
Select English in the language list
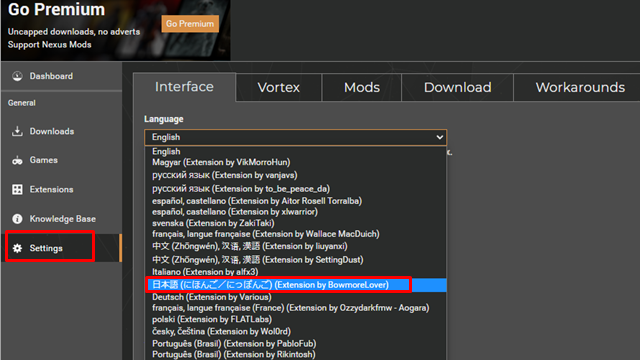(x=296, y=151)
